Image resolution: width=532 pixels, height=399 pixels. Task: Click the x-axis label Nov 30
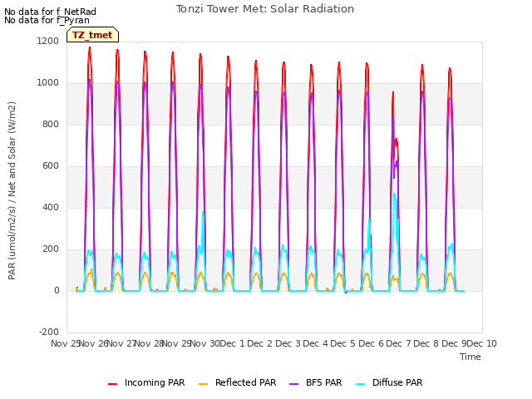click(x=205, y=343)
